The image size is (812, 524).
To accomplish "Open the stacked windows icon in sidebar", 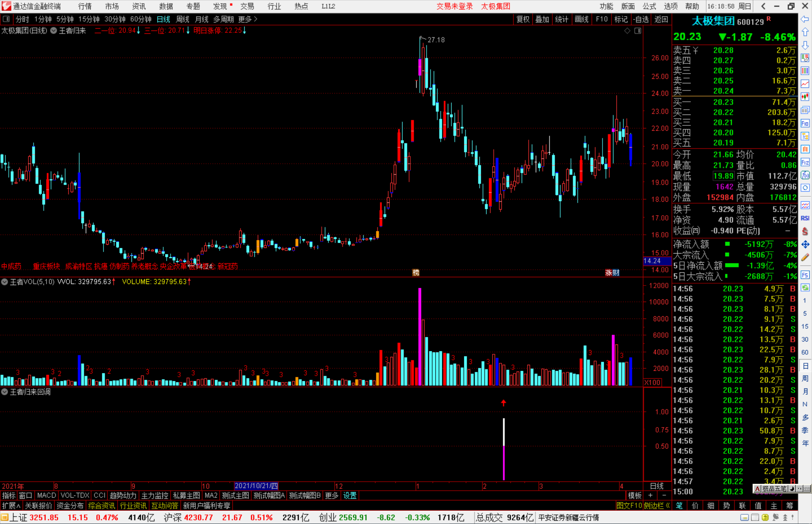I will (805, 110).
